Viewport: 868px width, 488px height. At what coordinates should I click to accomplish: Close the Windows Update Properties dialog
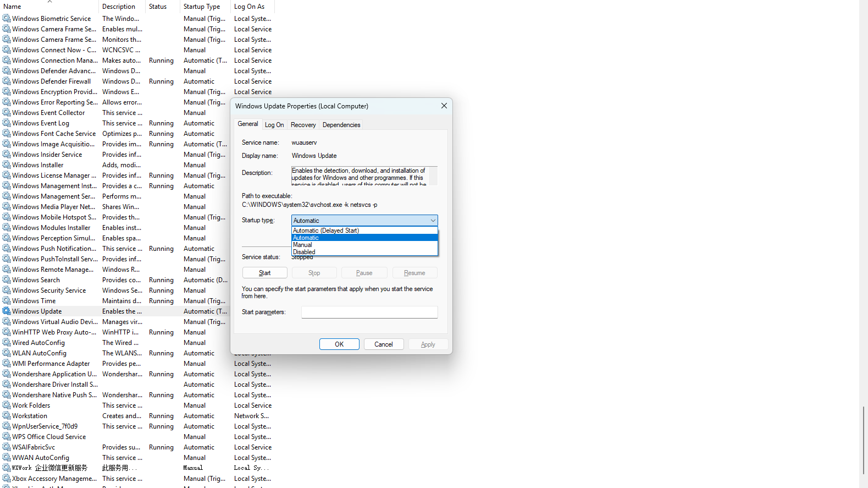point(444,106)
